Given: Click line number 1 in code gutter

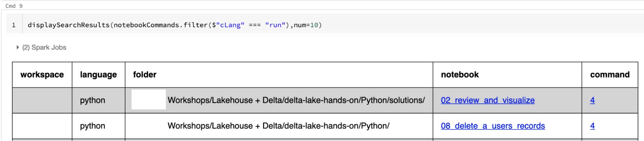Looking at the screenshot, I should 14,25.
